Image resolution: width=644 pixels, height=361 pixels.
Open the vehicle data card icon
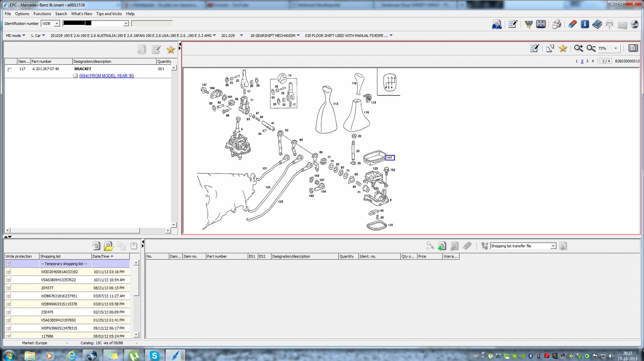tap(497, 25)
